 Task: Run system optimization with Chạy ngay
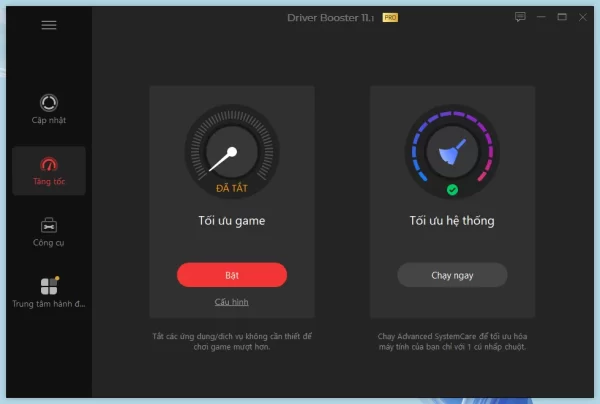tap(452, 275)
